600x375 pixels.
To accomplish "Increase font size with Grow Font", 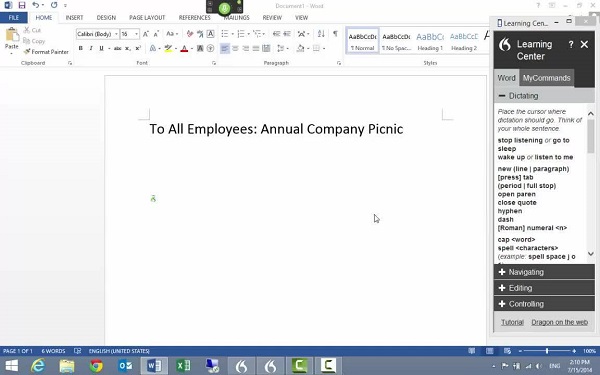I will (146, 34).
